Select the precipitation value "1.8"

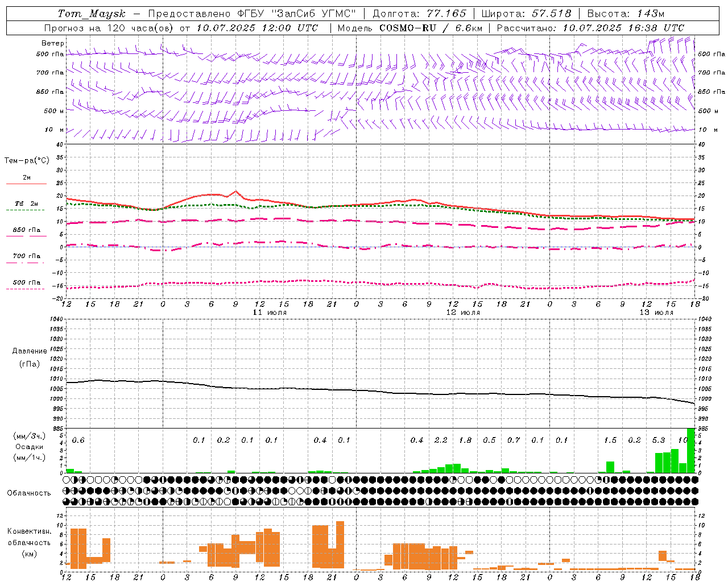(465, 440)
